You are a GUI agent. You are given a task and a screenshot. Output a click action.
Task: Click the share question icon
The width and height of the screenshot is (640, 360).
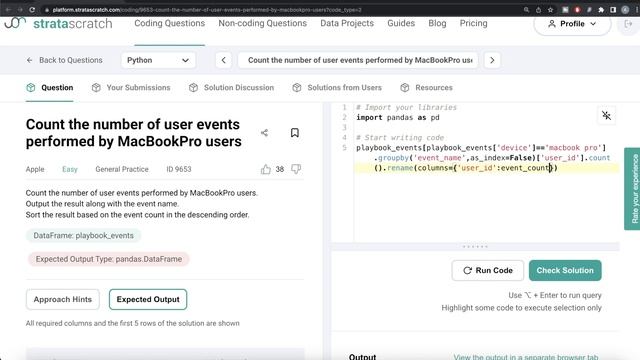point(264,133)
